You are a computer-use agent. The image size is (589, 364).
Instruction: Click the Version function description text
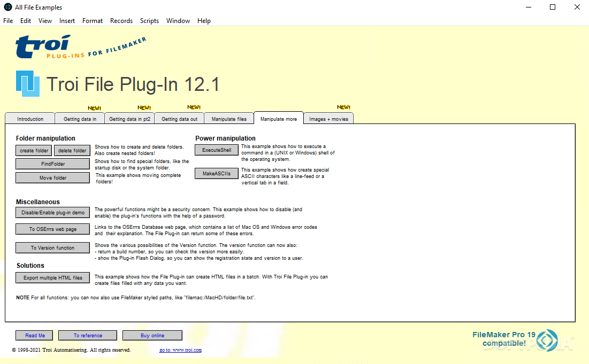(x=198, y=252)
